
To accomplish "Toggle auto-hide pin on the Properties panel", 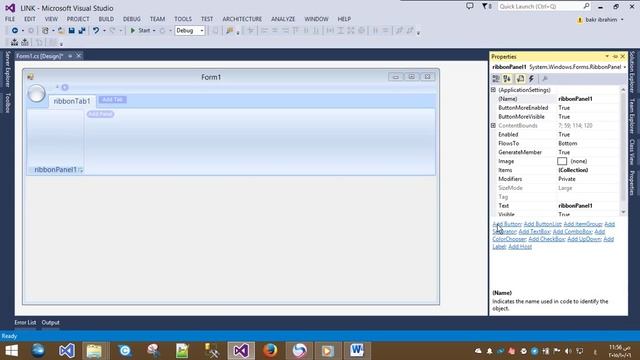I will coord(615,56).
